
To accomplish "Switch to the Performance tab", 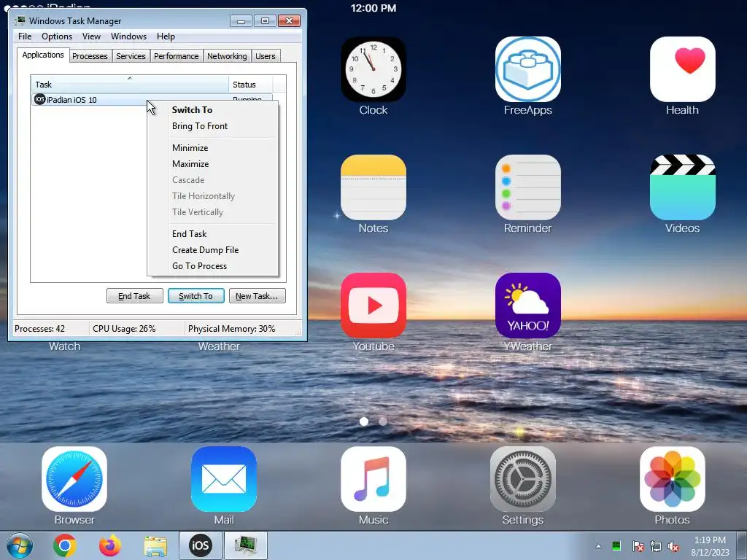I will pyautogui.click(x=177, y=56).
